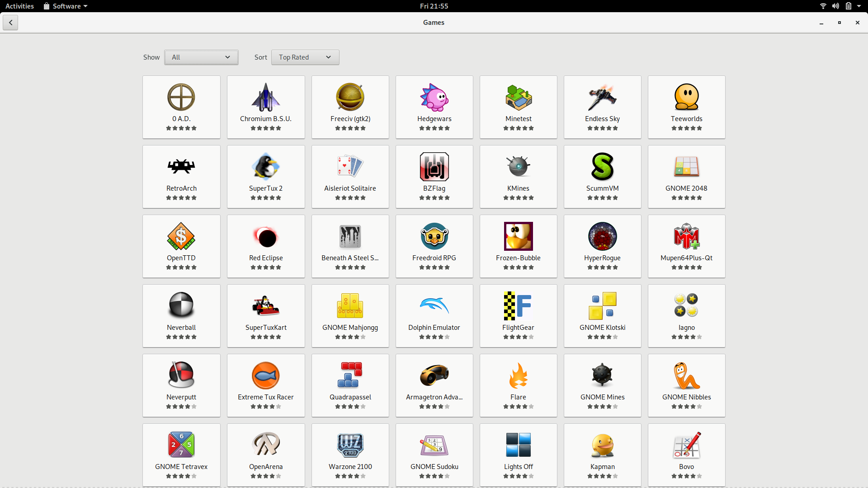Open the system menu arrow in top bar
The height and width of the screenshot is (488, 868).
pos(859,6)
